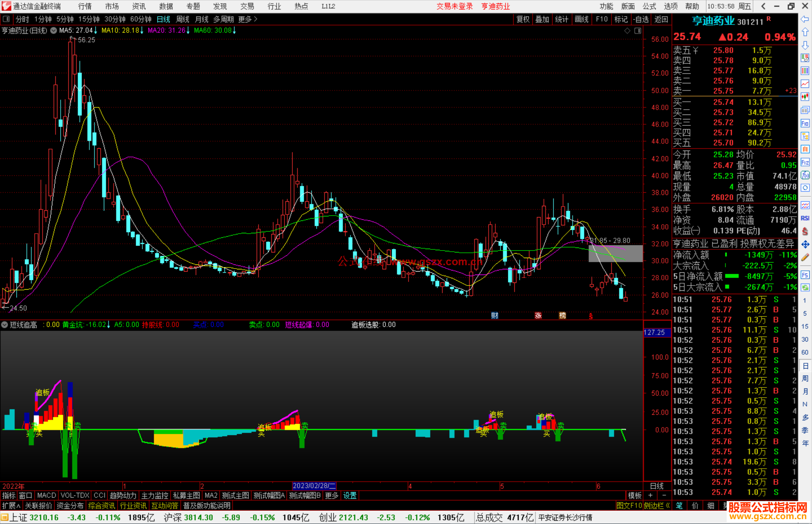Click the 设置 settings link
812x524 pixels.
click(350, 495)
